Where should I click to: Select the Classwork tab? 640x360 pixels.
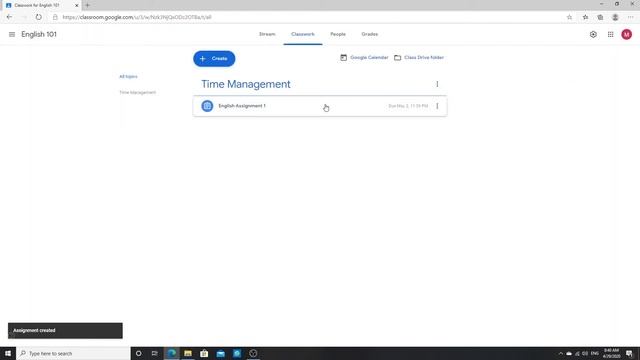click(x=303, y=34)
